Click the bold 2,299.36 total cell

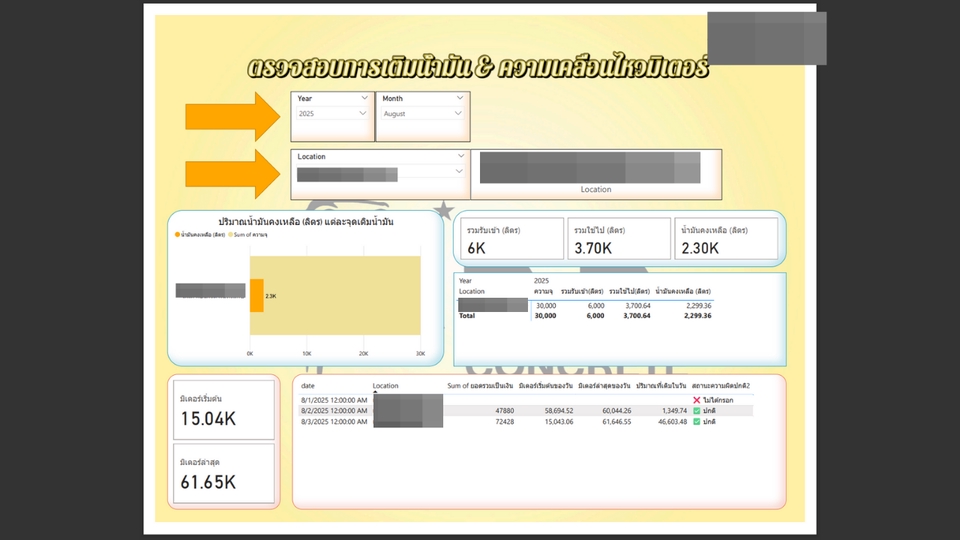[697, 316]
